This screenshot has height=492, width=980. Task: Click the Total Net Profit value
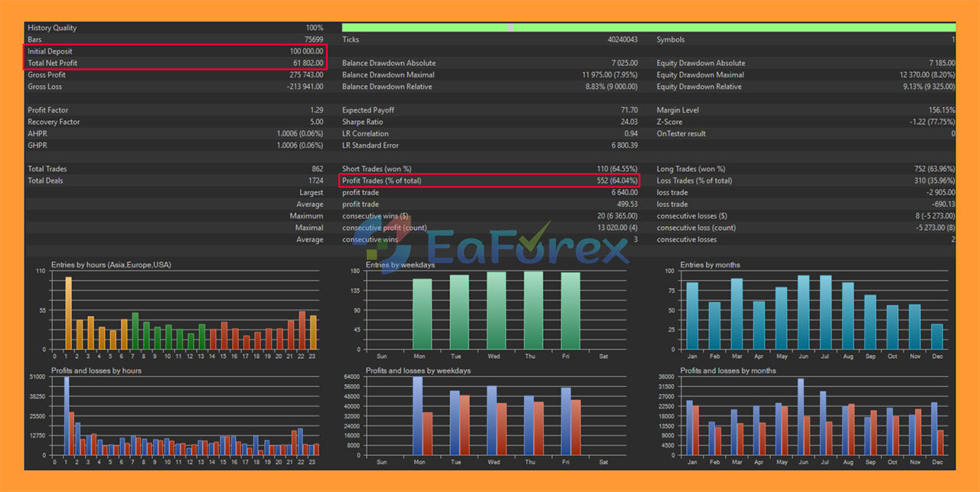308,63
